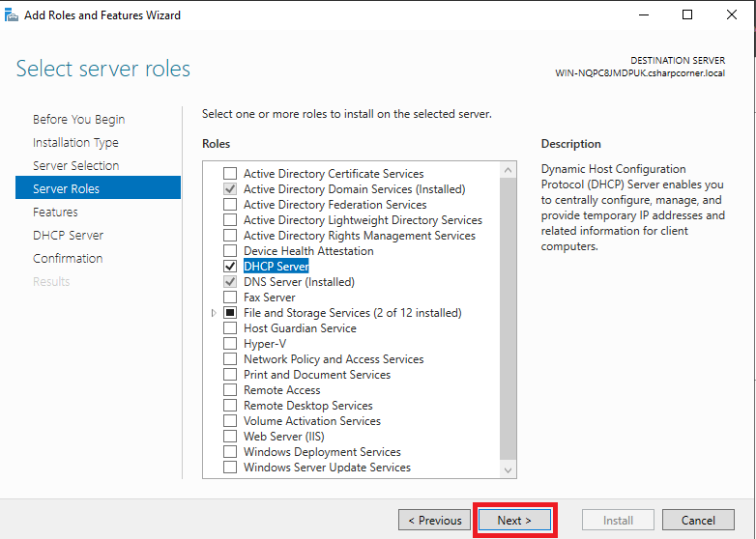
Task: Switch to the Features step
Action: click(55, 213)
